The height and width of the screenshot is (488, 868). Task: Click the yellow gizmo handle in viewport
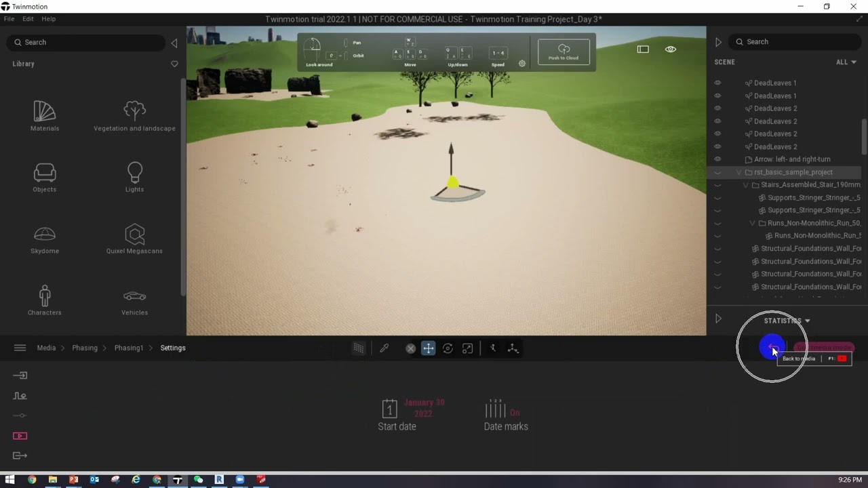pos(452,182)
